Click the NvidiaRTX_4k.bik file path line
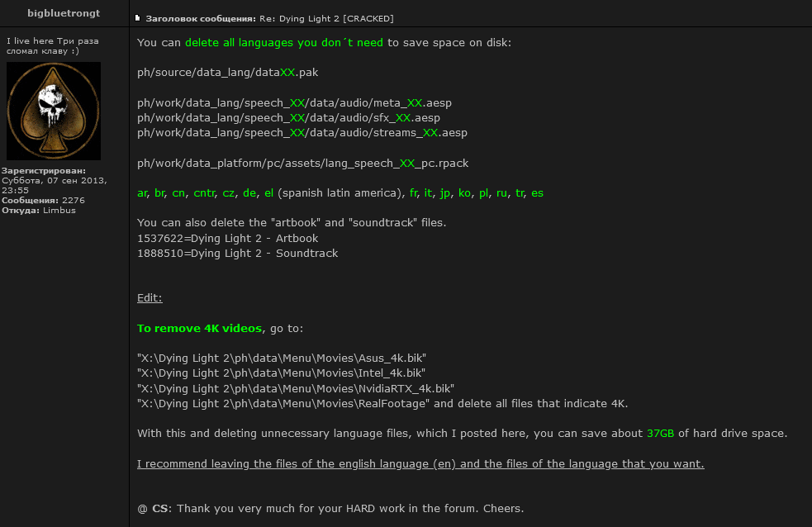Image resolution: width=812 pixels, height=527 pixels. point(296,388)
